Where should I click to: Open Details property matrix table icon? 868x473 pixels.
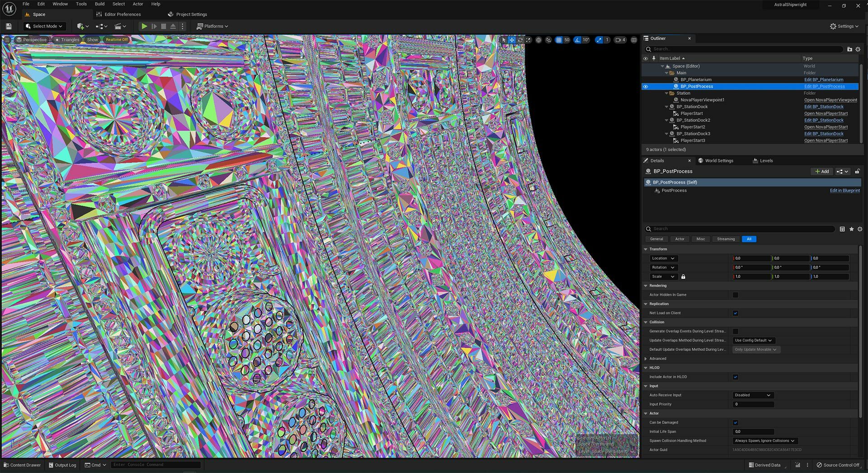coord(842,229)
